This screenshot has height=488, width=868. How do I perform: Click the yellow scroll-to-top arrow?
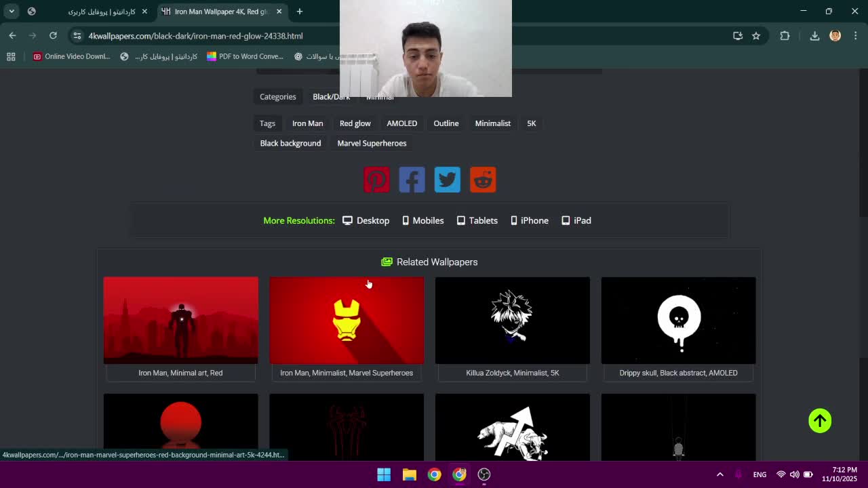pyautogui.click(x=820, y=420)
